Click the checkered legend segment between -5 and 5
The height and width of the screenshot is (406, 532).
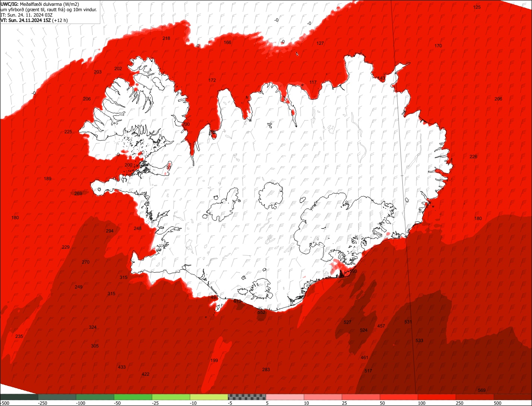point(247,397)
